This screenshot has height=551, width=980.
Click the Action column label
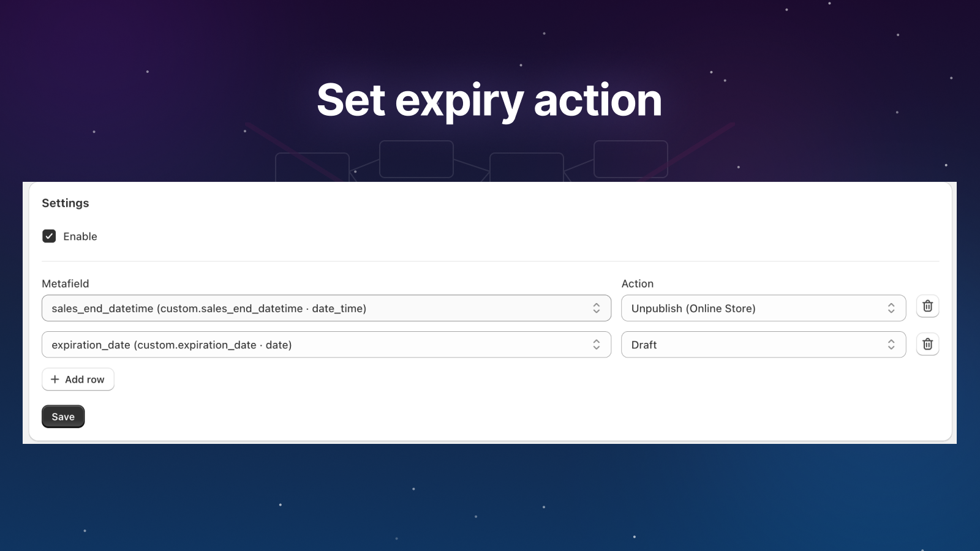(x=638, y=283)
